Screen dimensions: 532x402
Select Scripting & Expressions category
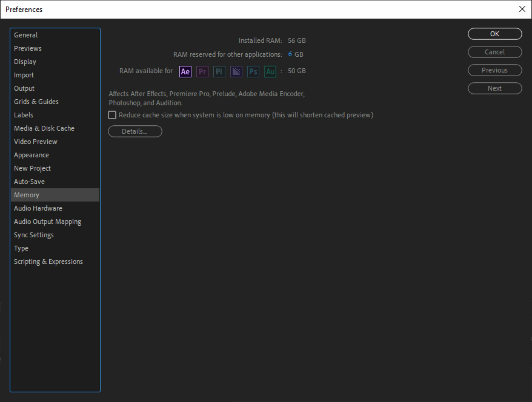pos(48,262)
